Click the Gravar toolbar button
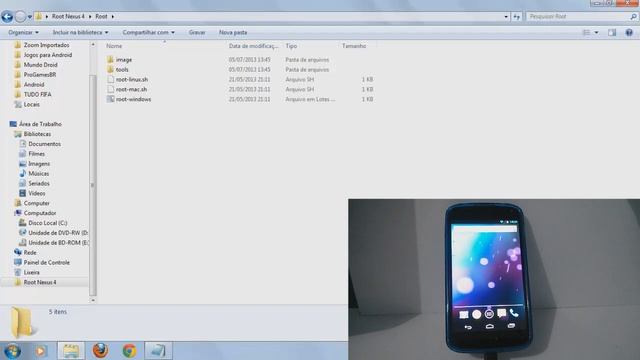Screen dimensions: 640x360 point(197,32)
